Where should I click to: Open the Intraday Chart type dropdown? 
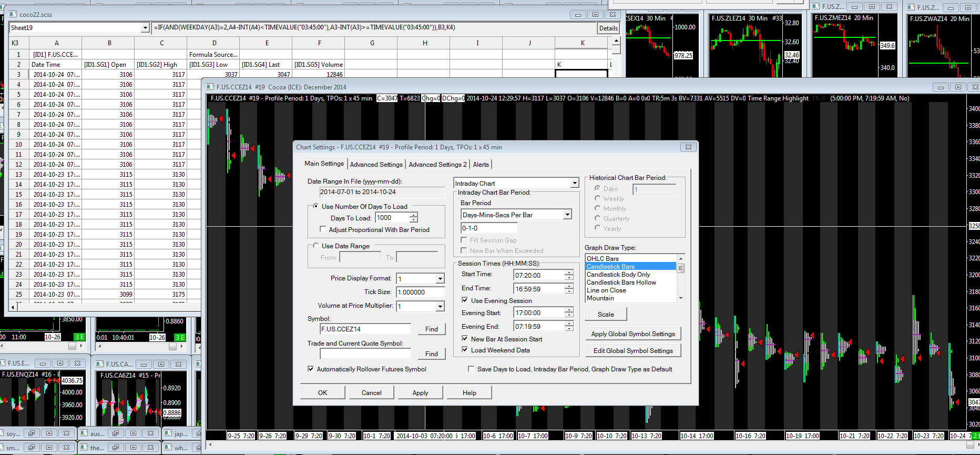(574, 183)
